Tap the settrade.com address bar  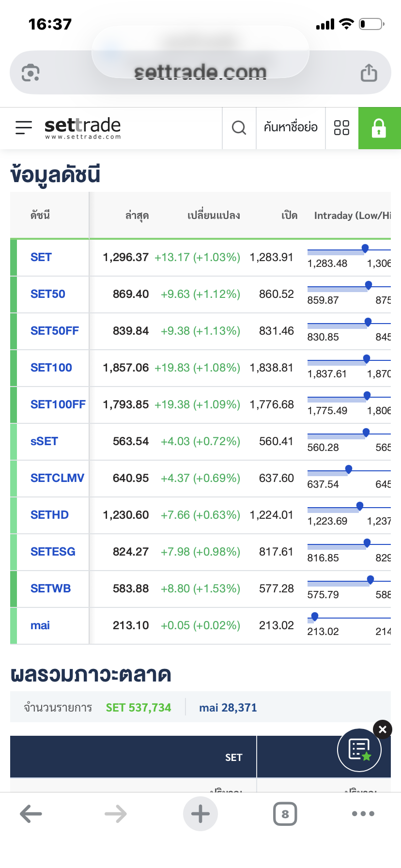[200, 73]
